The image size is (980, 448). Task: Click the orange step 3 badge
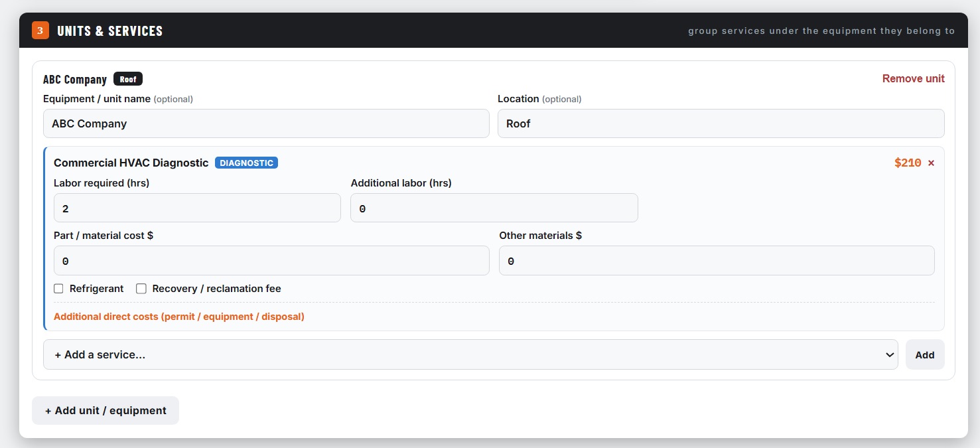point(40,31)
